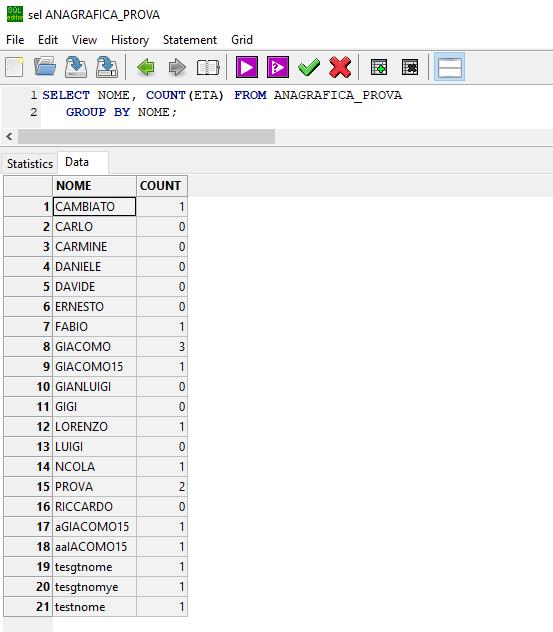Open the Statement menu
Image resolution: width=553 pixels, height=632 pixels.
(190, 40)
